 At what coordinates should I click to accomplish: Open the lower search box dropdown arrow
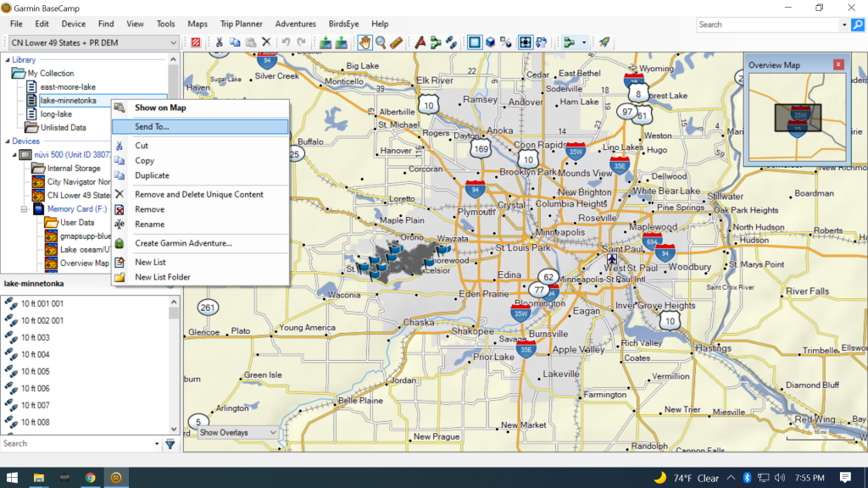coord(157,444)
